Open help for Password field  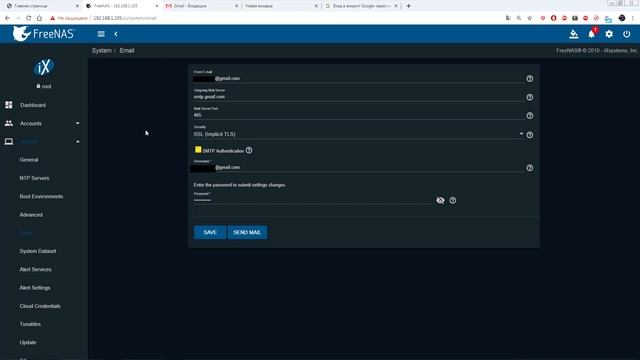tap(453, 200)
